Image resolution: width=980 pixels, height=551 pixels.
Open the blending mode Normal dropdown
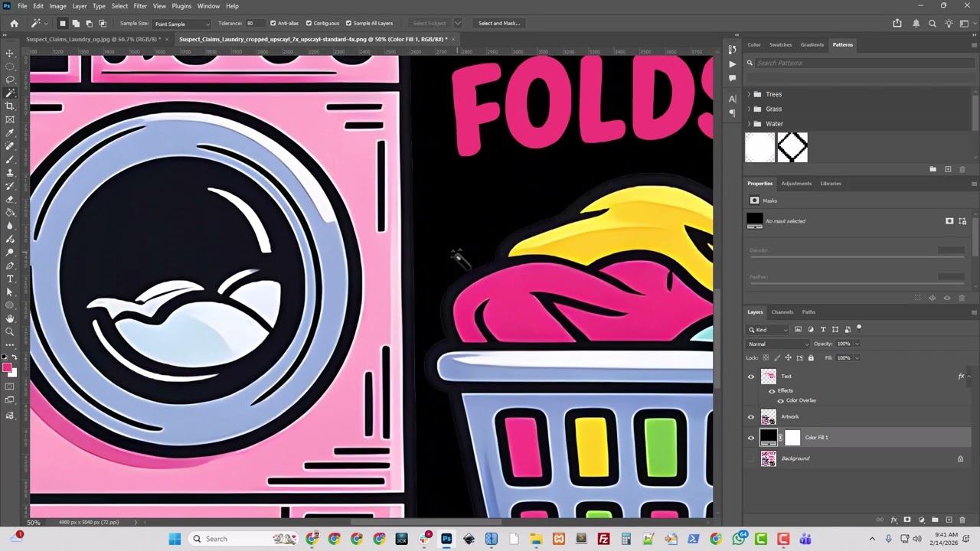tap(778, 344)
